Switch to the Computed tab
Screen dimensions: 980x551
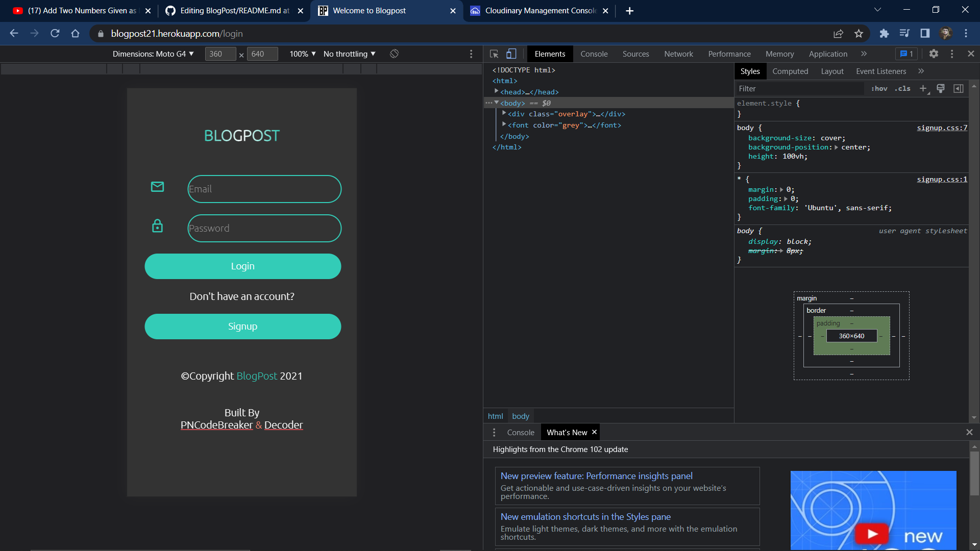(790, 71)
